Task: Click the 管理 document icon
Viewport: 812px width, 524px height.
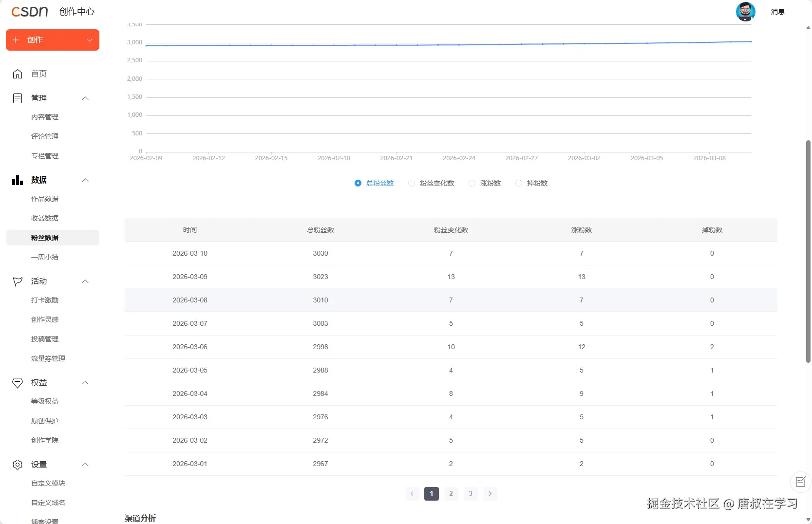Action: [18, 98]
